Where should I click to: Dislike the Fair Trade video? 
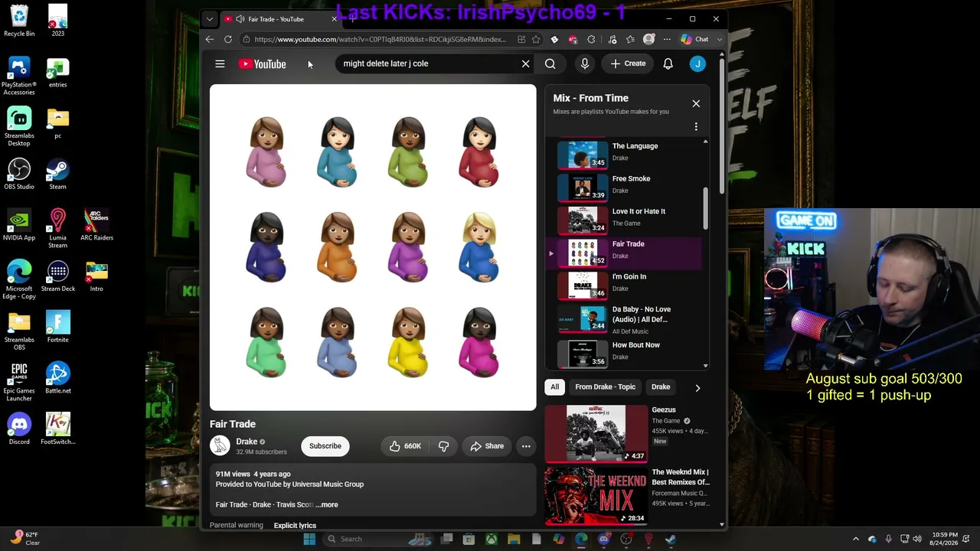coord(443,446)
